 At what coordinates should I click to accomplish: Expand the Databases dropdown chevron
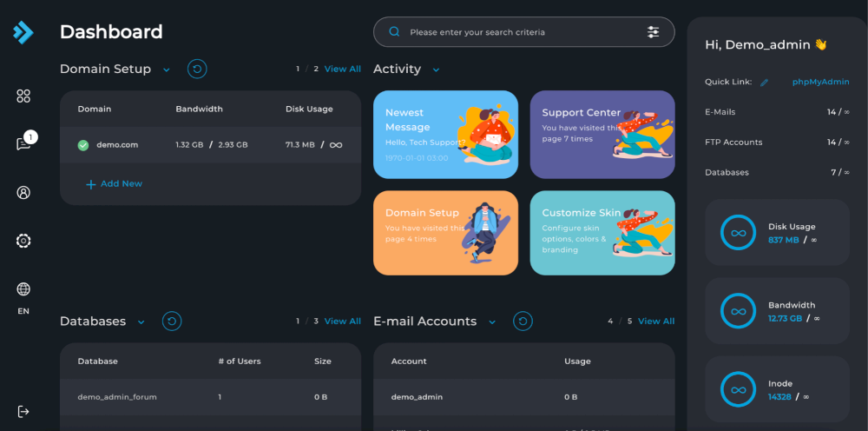[141, 322]
